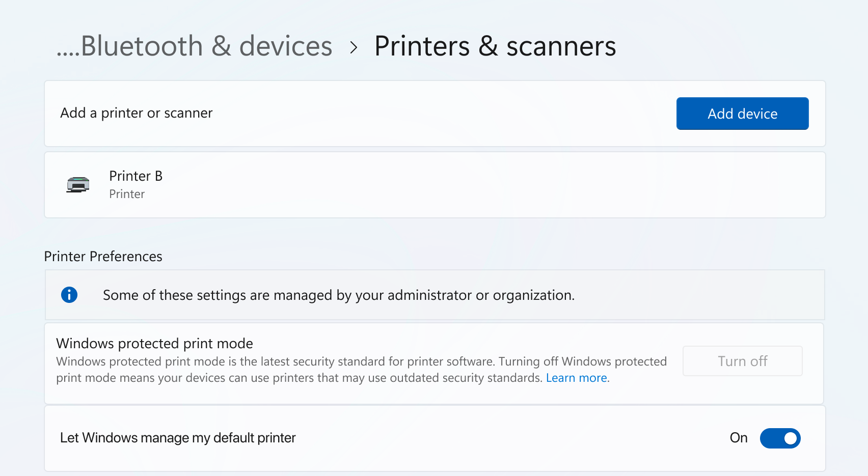The height and width of the screenshot is (476, 868).
Task: Click the administrator-managed settings notice
Action: tap(339, 295)
